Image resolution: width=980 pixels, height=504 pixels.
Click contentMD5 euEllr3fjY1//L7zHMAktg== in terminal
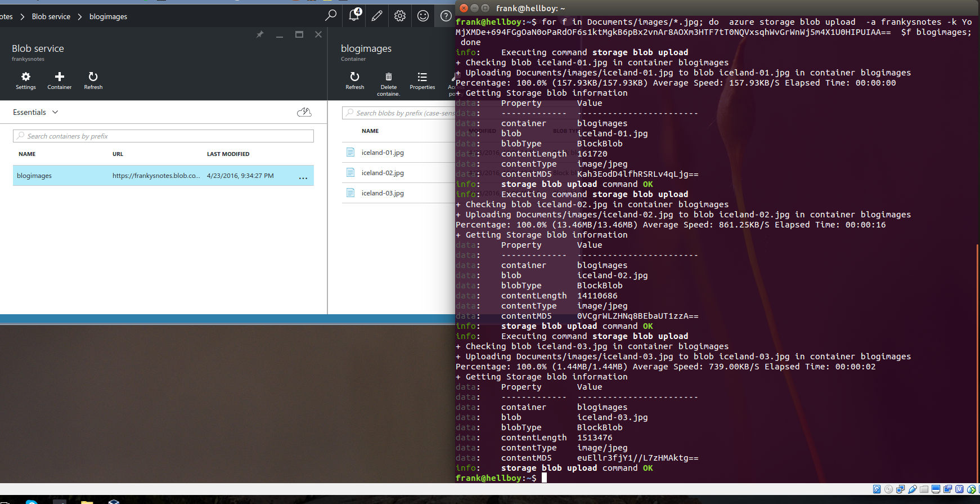coord(637,458)
